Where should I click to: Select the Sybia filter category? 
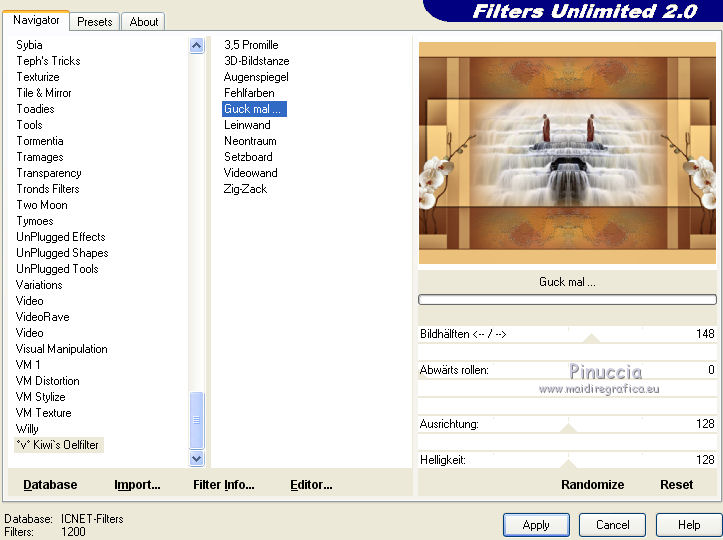pos(29,45)
